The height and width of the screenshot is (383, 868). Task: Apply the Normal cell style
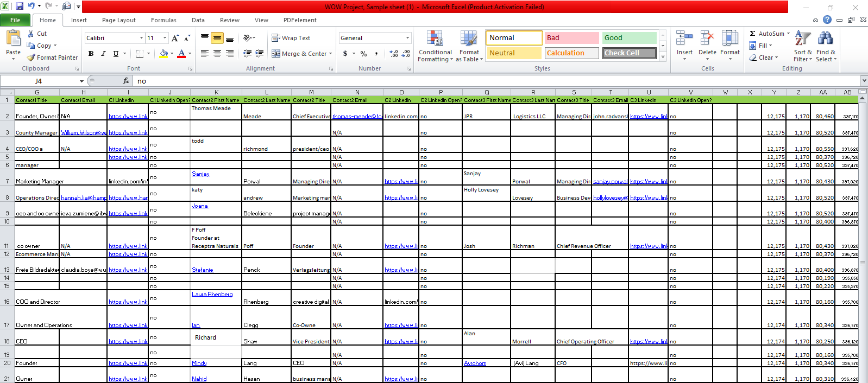pos(514,37)
